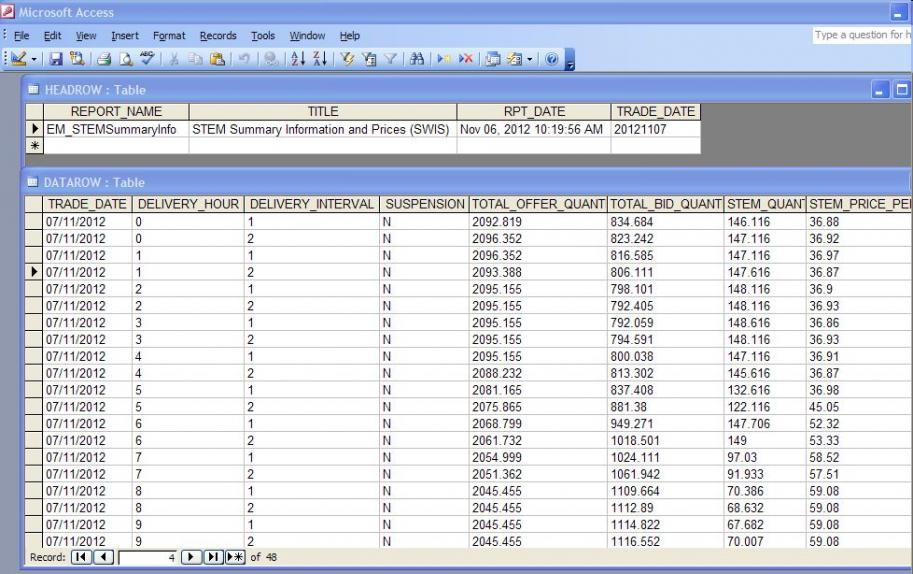This screenshot has width=913, height=574.
Task: Click the Apply Filter funnel icon
Action: [391, 59]
